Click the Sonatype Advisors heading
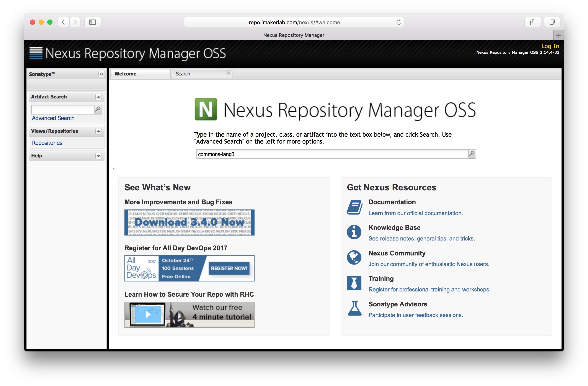Screen dimensions: 588x386 398,304
